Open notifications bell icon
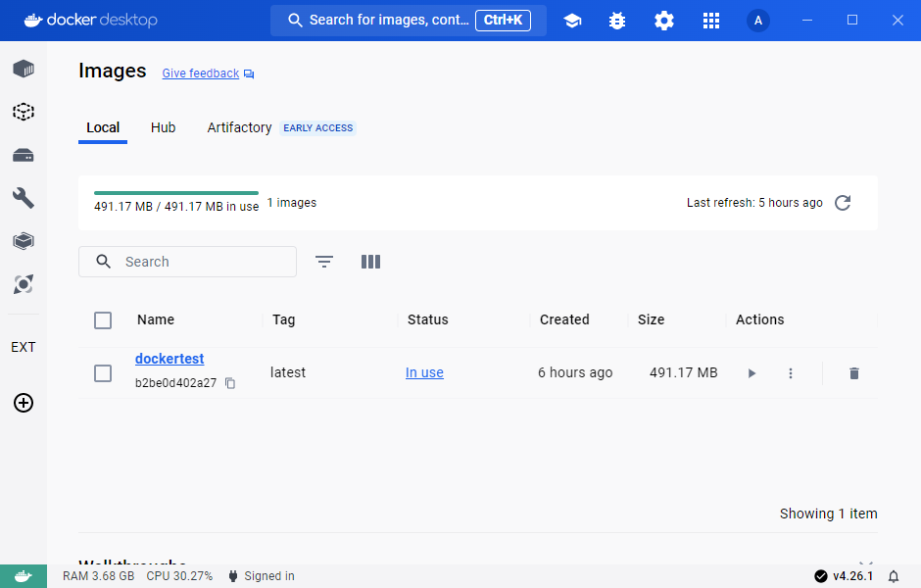921x588 pixels. [894, 576]
